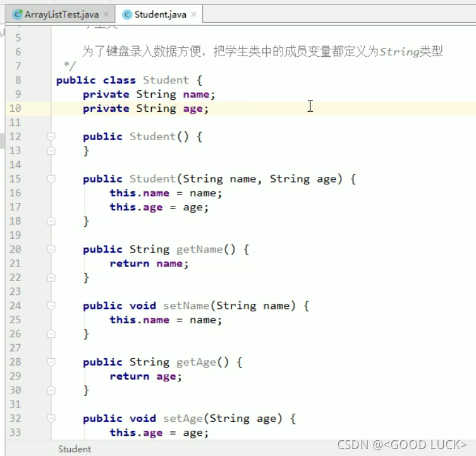Click 'return name;' statement on line 21
Image resolution: width=476 pixels, height=456 pixels.
[149, 263]
